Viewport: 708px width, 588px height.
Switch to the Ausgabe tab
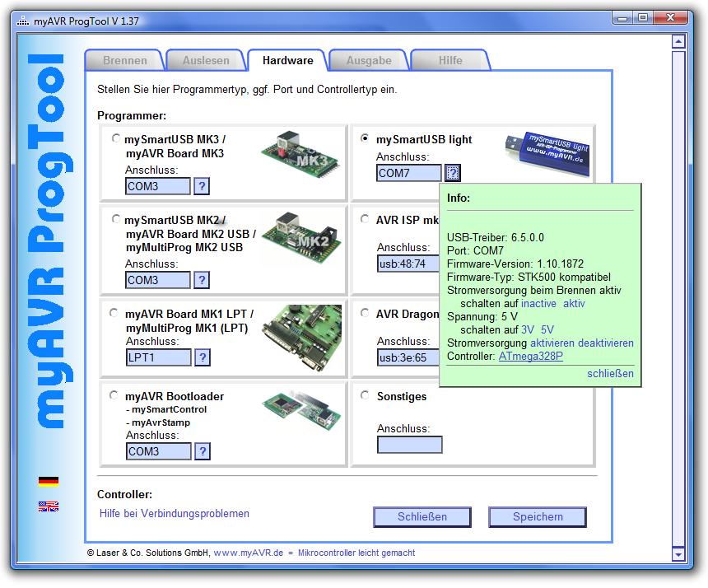(x=369, y=60)
